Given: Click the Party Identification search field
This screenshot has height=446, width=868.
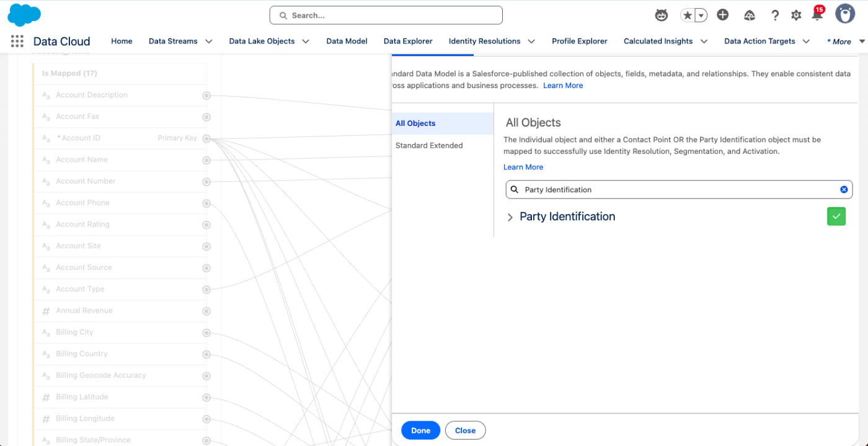Looking at the screenshot, I should [x=679, y=190].
